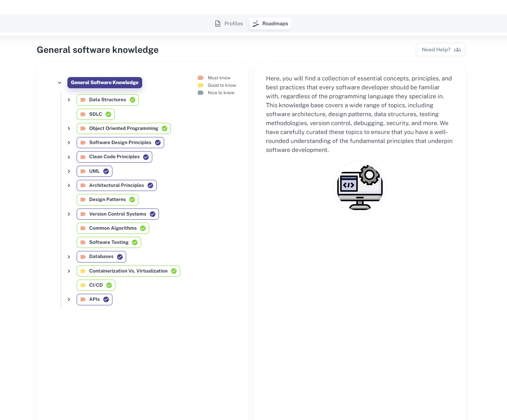Click the purple checkmark on APIs

[106, 299]
